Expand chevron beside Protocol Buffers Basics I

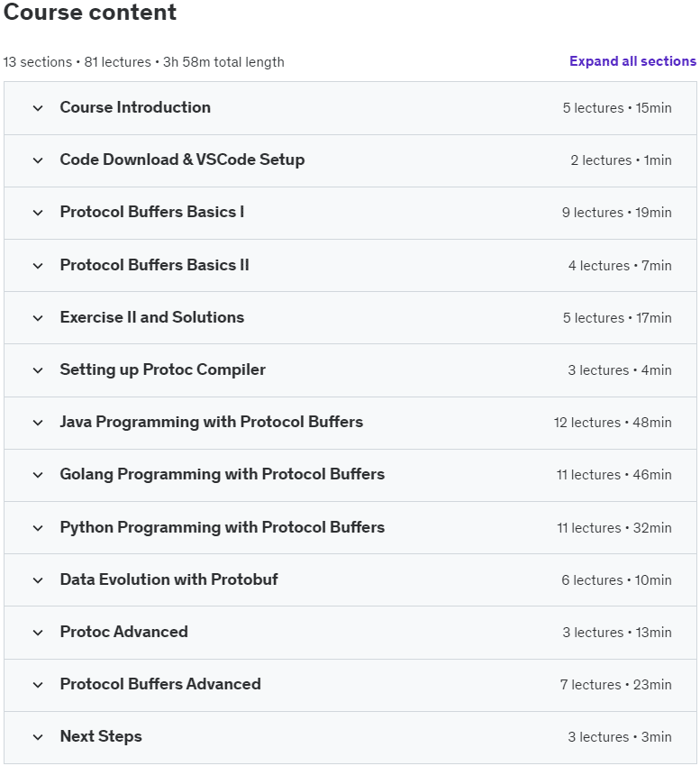[38, 213]
